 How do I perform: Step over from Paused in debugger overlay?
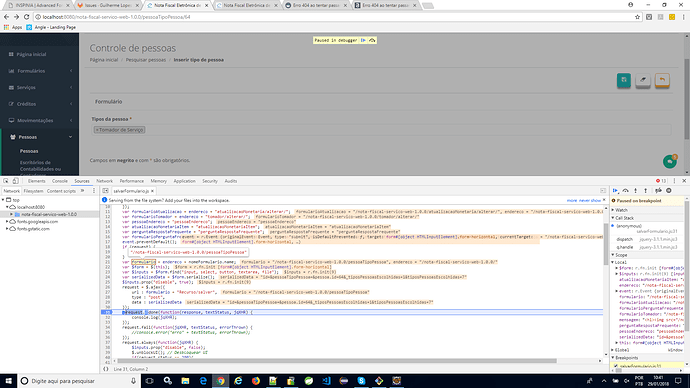(x=372, y=40)
